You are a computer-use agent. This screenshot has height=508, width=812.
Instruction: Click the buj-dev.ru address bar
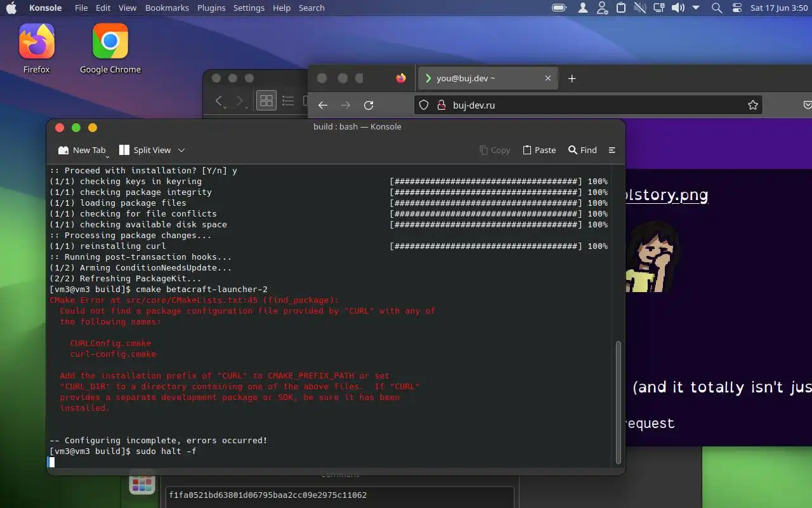click(588, 105)
